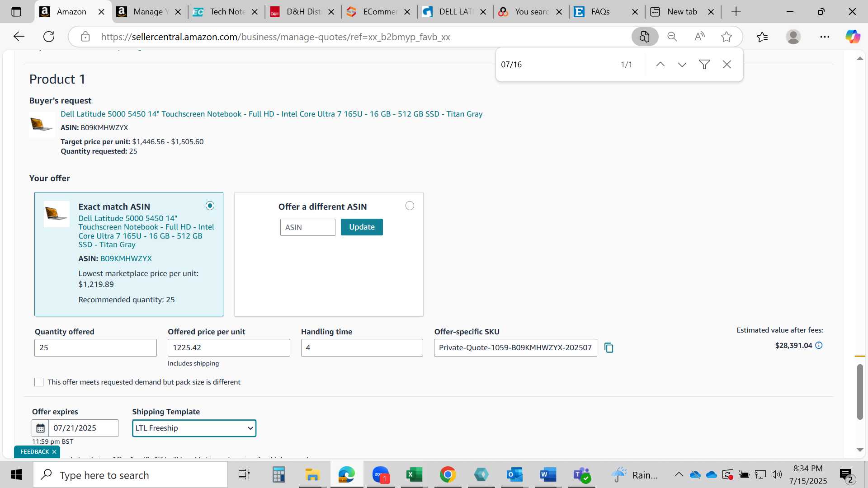The width and height of the screenshot is (868, 488).
Task: Open the taskbar Calculator app
Action: [278, 475]
